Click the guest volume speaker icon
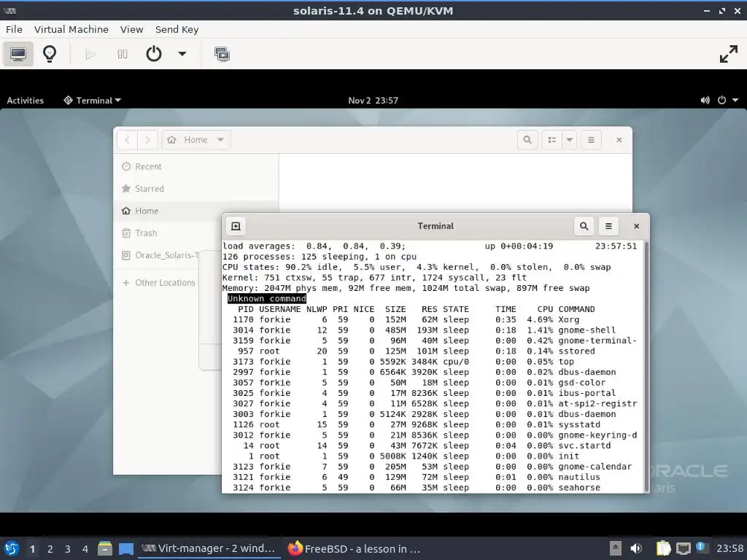The height and width of the screenshot is (560, 747). [x=705, y=101]
